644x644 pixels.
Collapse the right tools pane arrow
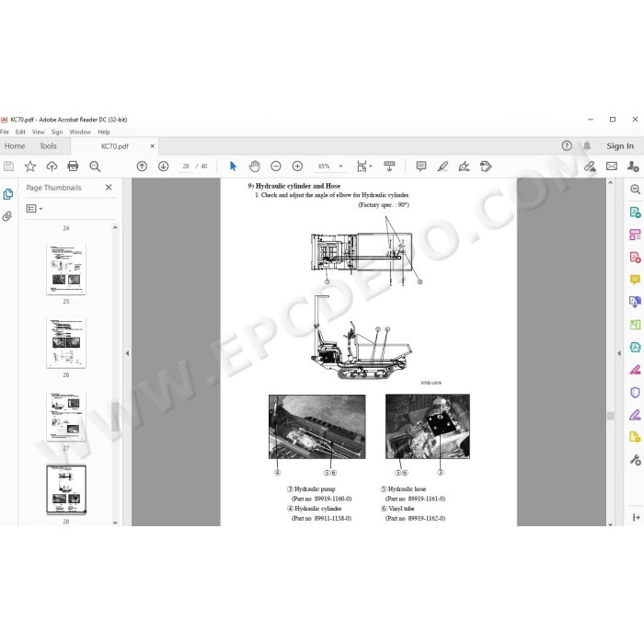click(x=619, y=352)
